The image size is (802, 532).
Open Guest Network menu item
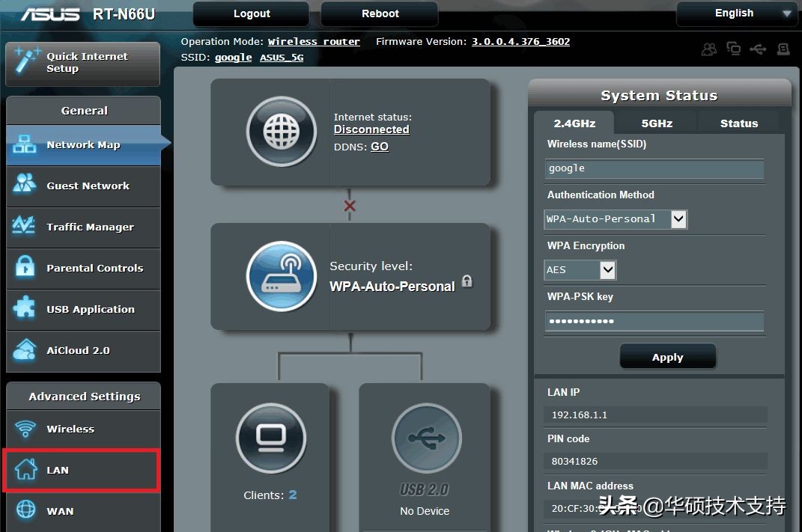tap(83, 186)
